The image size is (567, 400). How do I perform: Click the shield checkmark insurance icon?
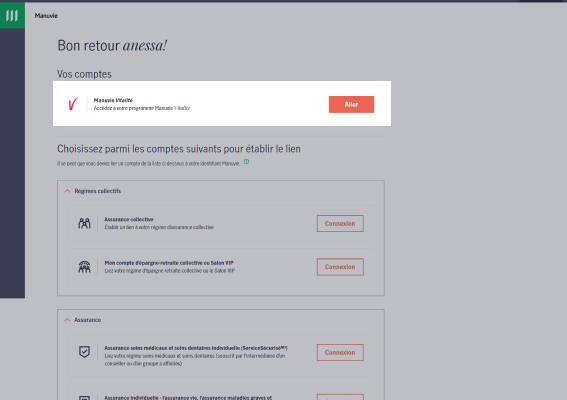84,352
